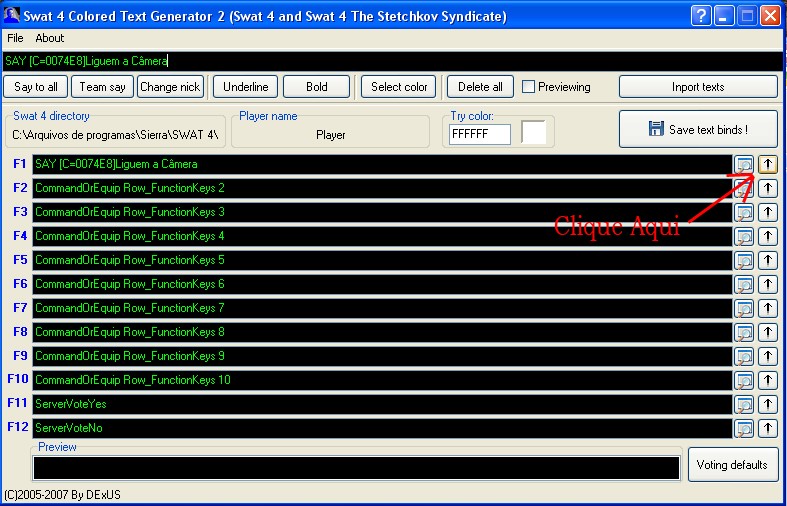Select the F4 Row_FunctionKeys 4 bind field
Viewport: 787px width, 506px height.
(382, 236)
